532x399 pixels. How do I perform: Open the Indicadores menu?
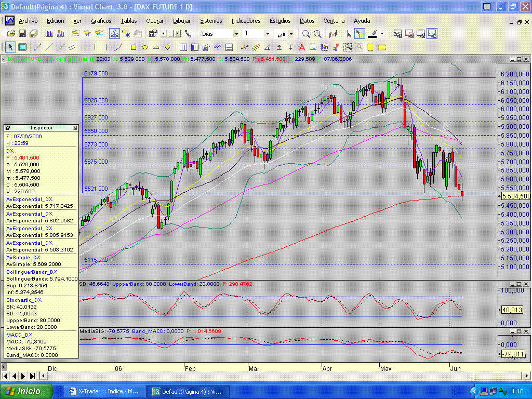coord(246,21)
